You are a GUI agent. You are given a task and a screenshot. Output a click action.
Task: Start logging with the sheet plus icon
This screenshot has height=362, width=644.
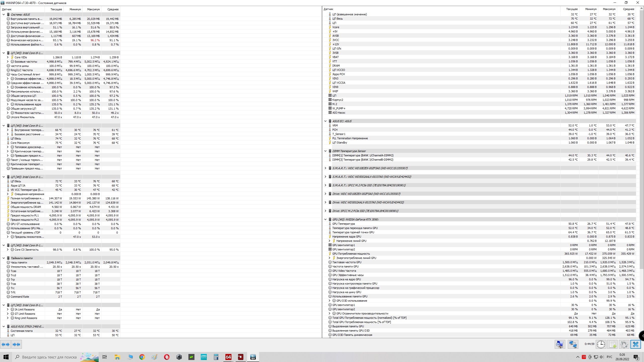point(613,344)
